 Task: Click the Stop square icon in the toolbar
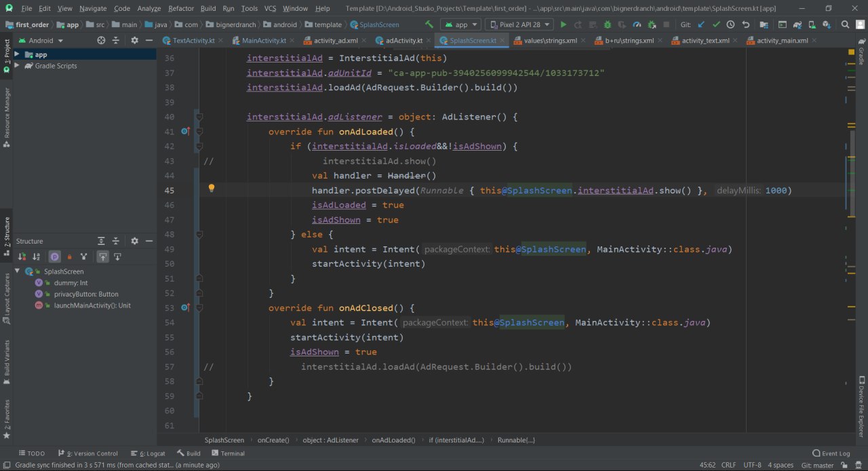[667, 24]
